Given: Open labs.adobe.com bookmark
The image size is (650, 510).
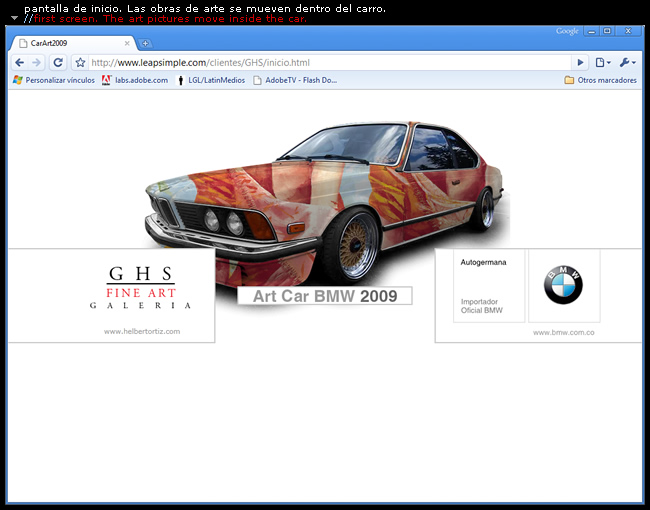Looking at the screenshot, I should click(x=135, y=80).
